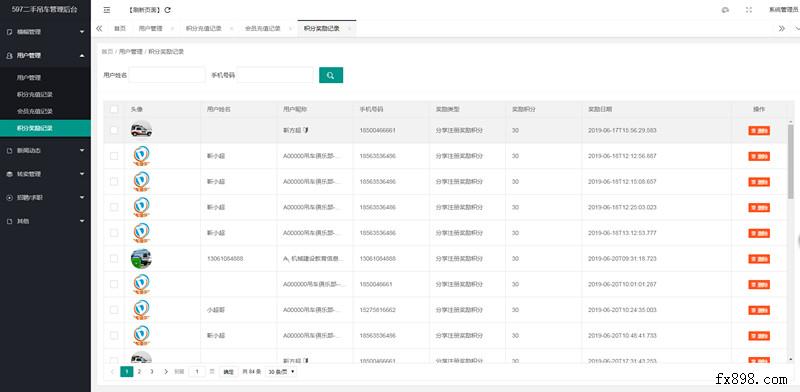Image resolution: width=800 pixels, height=392 pixels.
Task: Click the next page arrow in pagination
Action: point(166,372)
